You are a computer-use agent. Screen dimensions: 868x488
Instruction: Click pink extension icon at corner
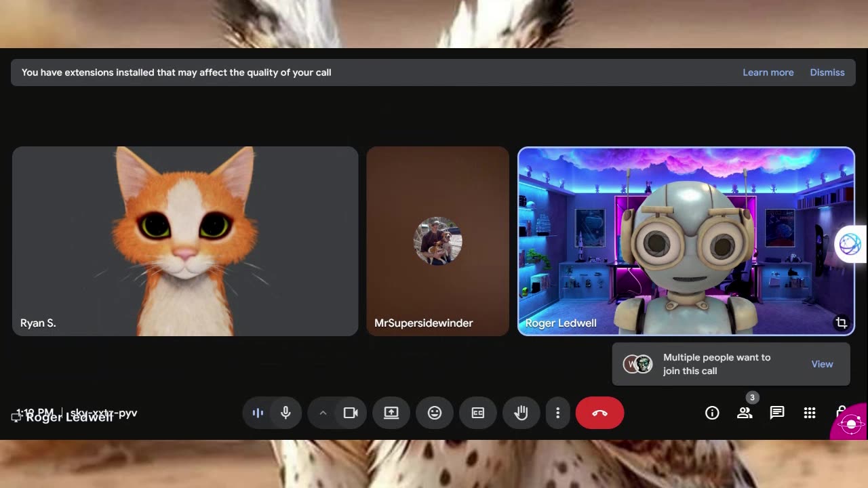coord(851,424)
